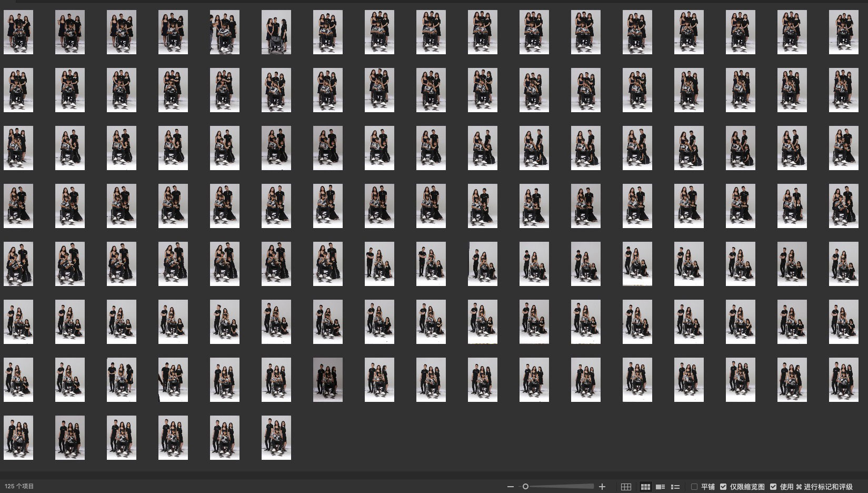Click the minus icon to shrink thumbnails

(510, 487)
